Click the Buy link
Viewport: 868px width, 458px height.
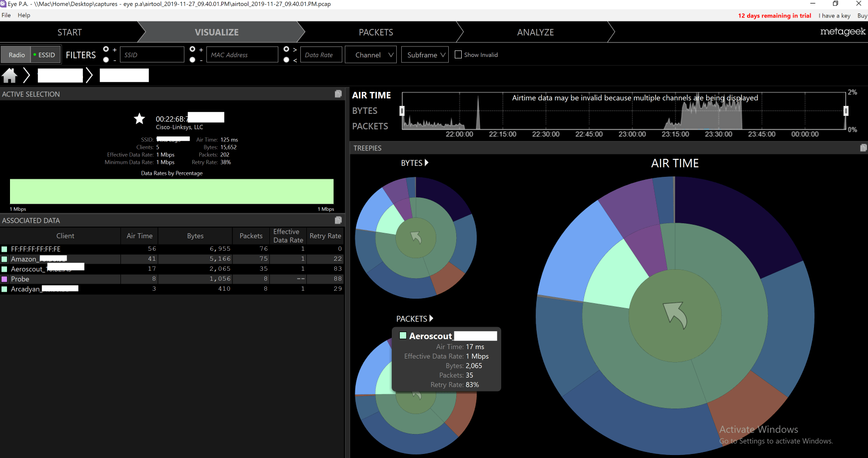[862, 15]
